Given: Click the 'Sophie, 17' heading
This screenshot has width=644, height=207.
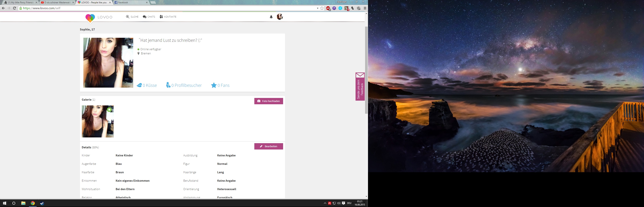Looking at the screenshot, I should 87,30.
